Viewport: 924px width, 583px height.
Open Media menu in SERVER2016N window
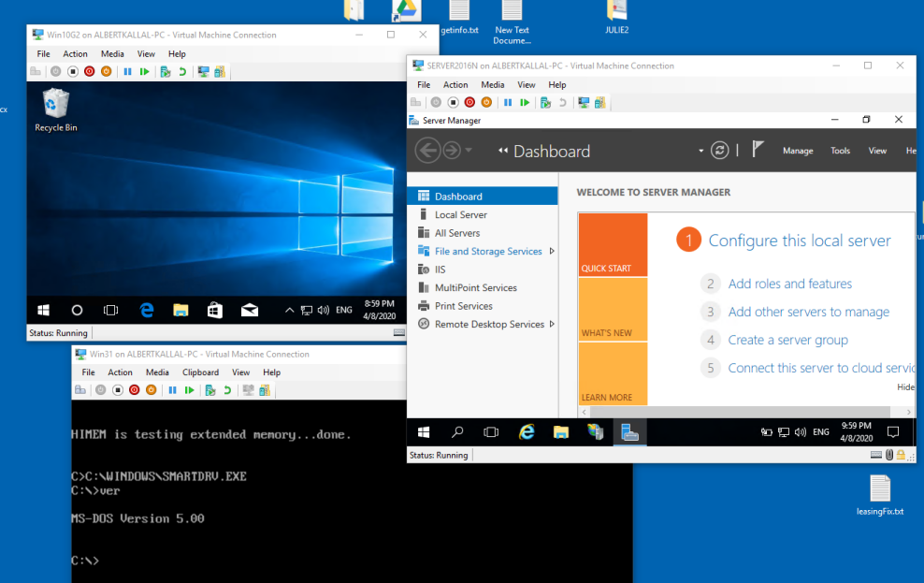pos(492,85)
